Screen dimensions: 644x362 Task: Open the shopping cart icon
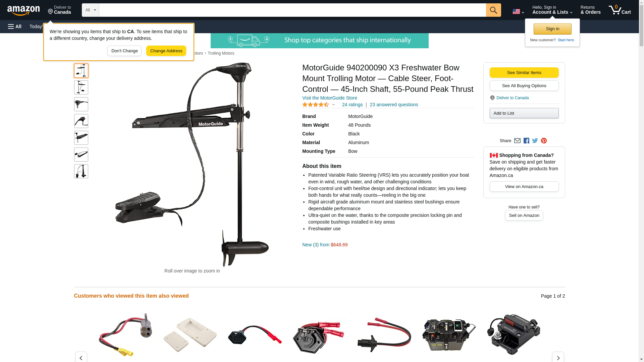[620, 10]
